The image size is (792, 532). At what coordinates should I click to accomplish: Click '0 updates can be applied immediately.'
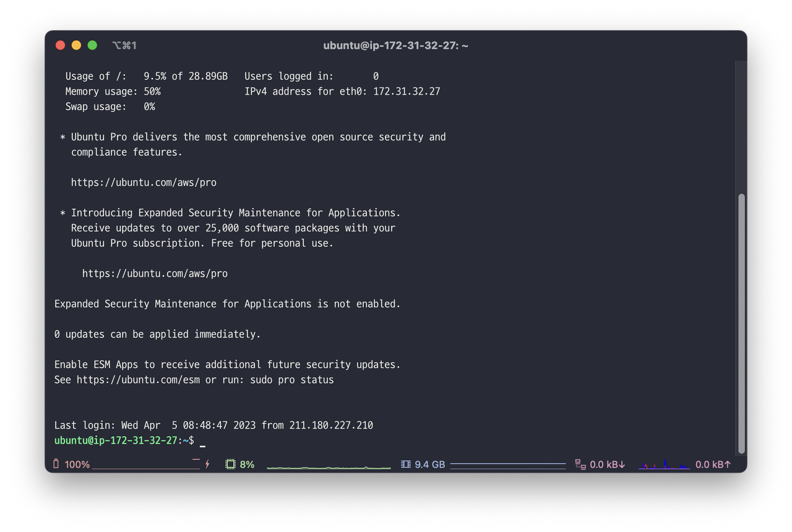coord(158,334)
